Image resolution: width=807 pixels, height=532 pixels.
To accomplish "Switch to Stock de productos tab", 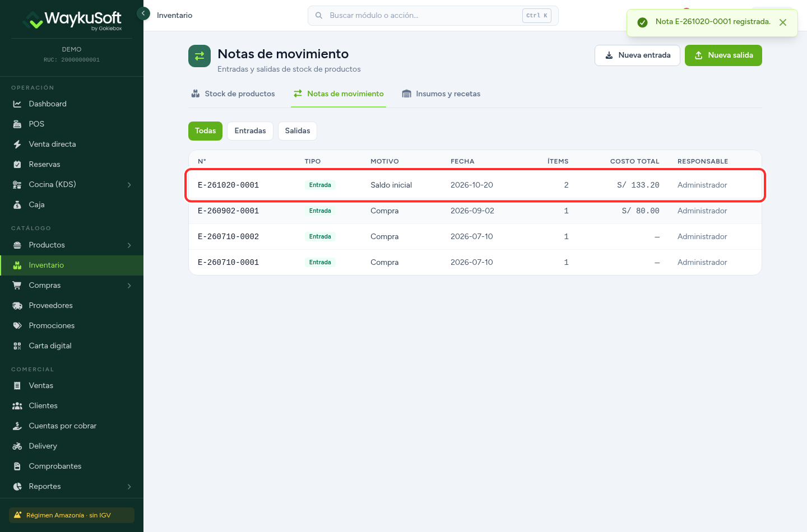I will [233, 94].
